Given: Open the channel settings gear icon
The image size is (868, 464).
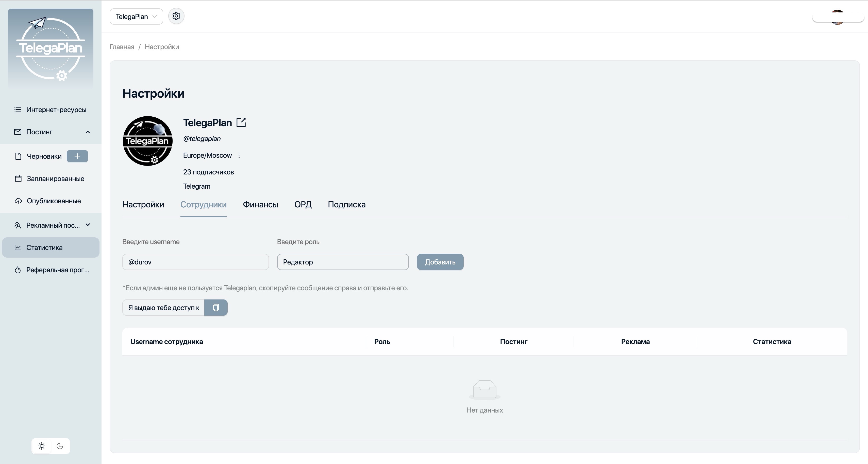Looking at the screenshot, I should point(176,16).
